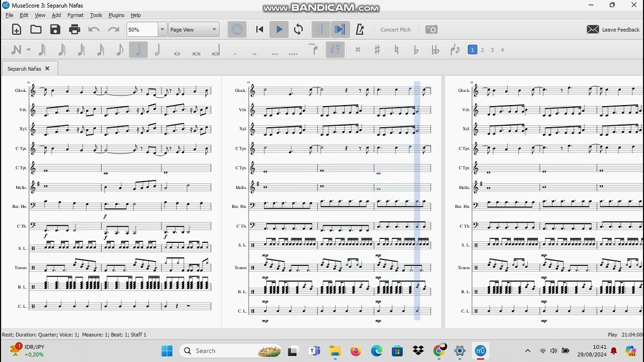Image resolution: width=644 pixels, height=362 pixels.
Task: Select voice 3
Action: pos(492,50)
